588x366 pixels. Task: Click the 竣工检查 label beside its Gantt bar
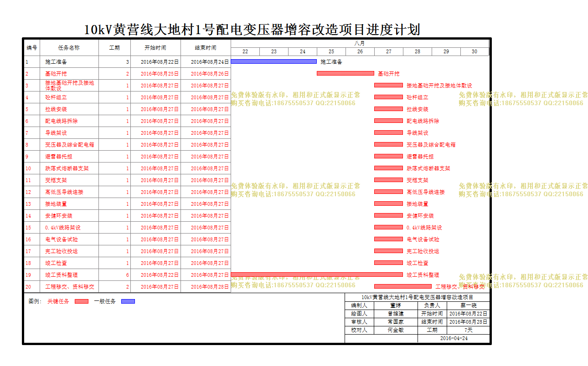point(418,263)
